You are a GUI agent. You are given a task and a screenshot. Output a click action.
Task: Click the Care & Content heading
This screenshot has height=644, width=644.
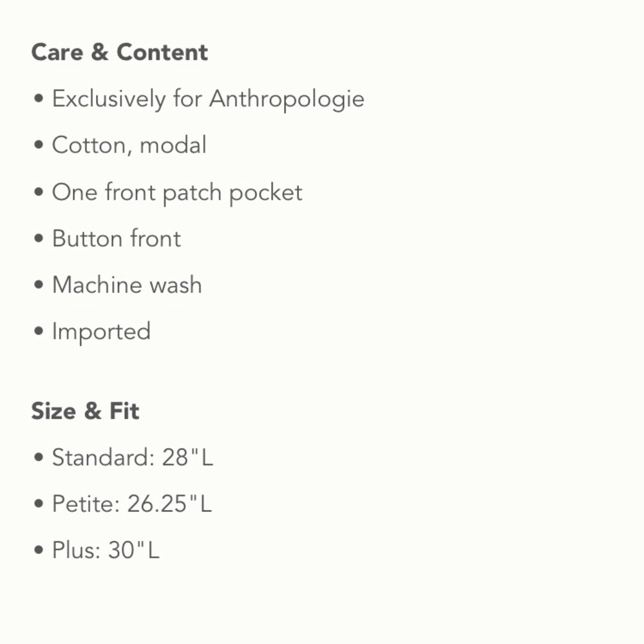click(120, 52)
